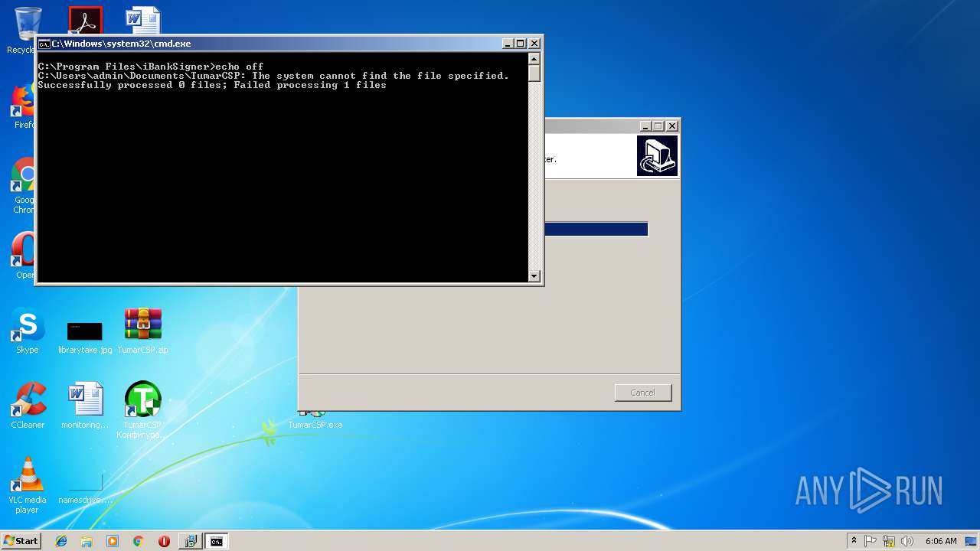
Task: Close the installer window
Action: (x=672, y=126)
